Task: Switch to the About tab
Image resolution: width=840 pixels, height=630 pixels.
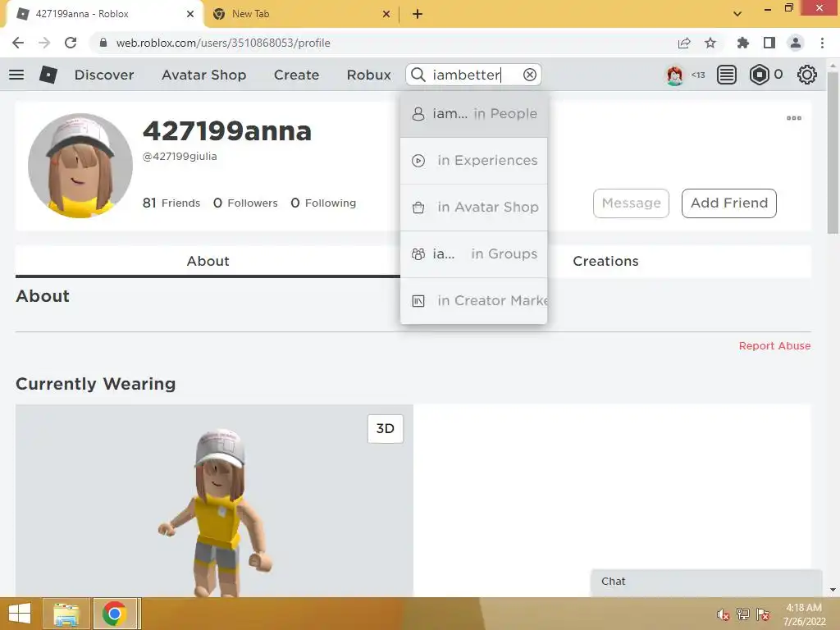Action: (208, 262)
